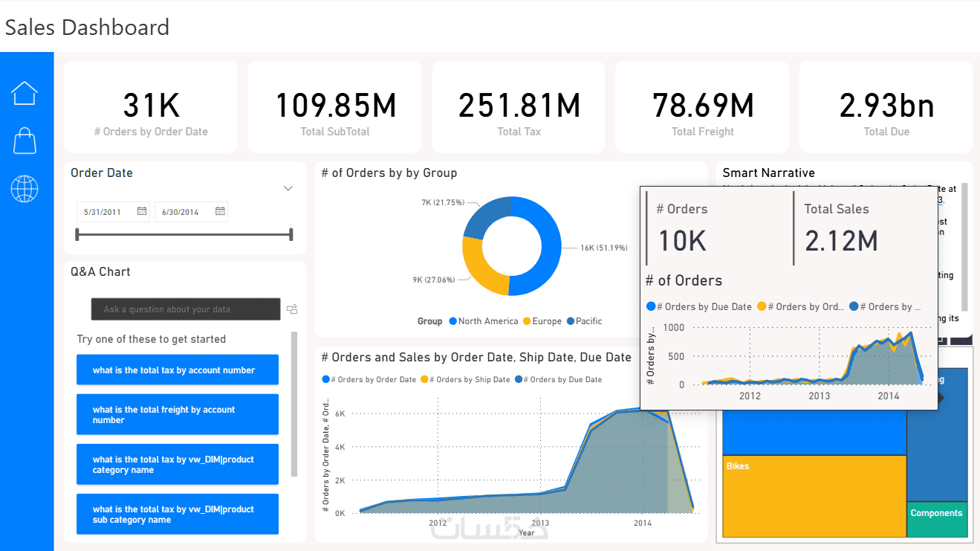Viewport: 980px width, 551px height.
Task: Select the Bikes treemap tile
Action: coord(814,496)
